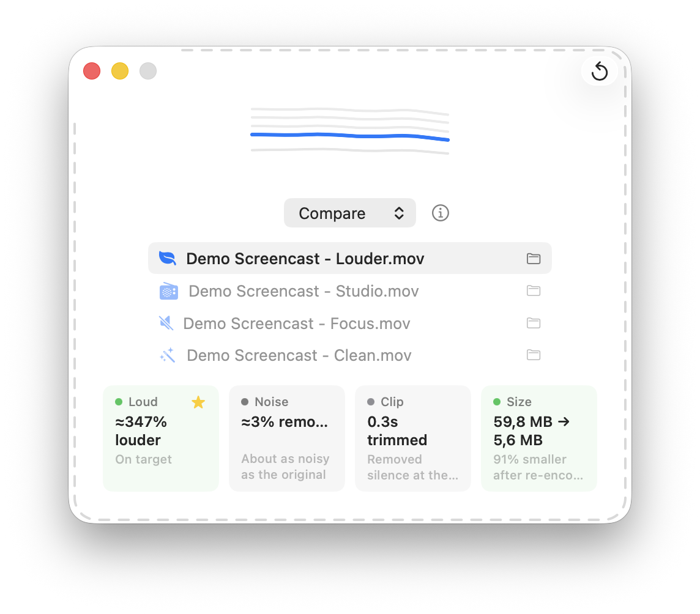Select Demo Screencast - Focus.mov row

(349, 323)
